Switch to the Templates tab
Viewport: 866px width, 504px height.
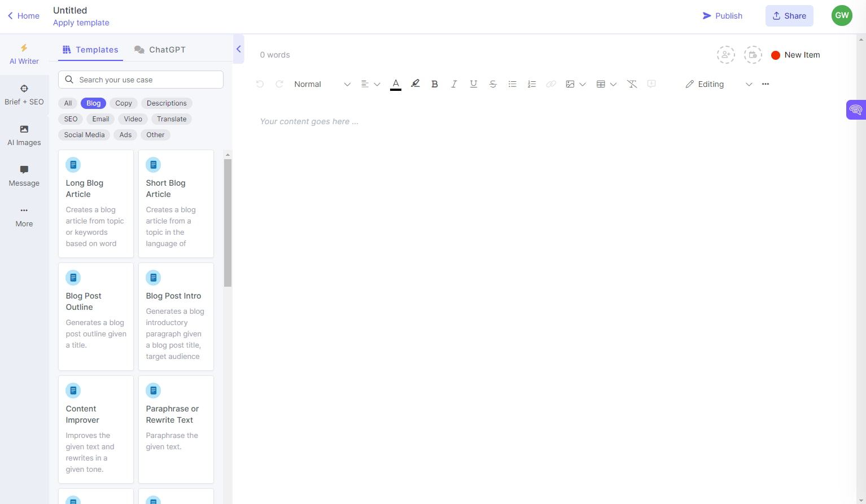pos(90,50)
